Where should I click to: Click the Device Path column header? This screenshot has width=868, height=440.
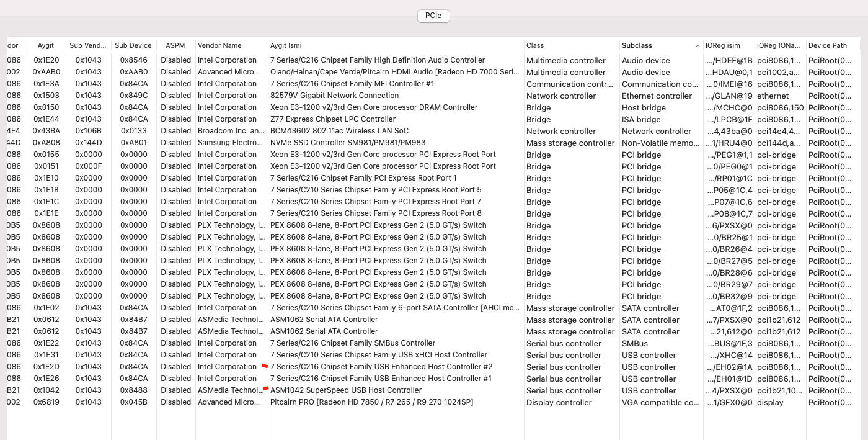(x=828, y=45)
